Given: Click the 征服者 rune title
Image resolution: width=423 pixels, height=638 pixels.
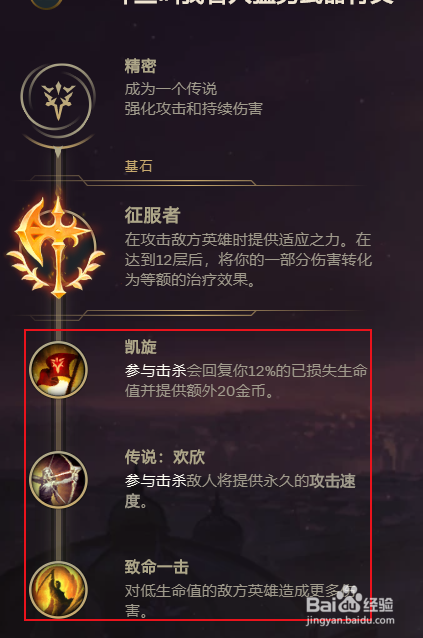Looking at the screenshot, I should click(x=152, y=215).
